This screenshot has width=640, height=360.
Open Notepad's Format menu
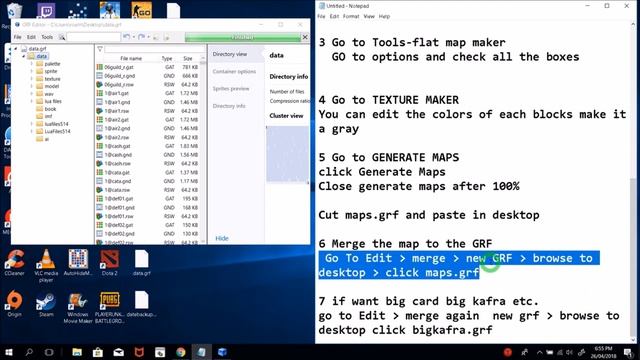point(351,16)
